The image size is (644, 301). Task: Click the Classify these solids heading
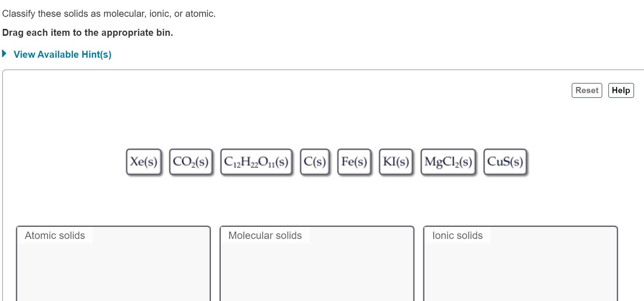point(109,14)
